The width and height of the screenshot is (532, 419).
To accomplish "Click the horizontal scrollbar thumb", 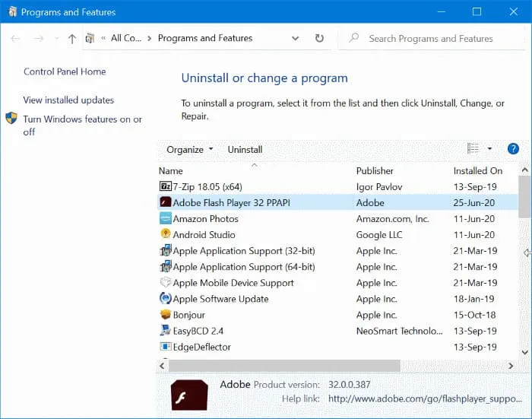I will pos(284,366).
